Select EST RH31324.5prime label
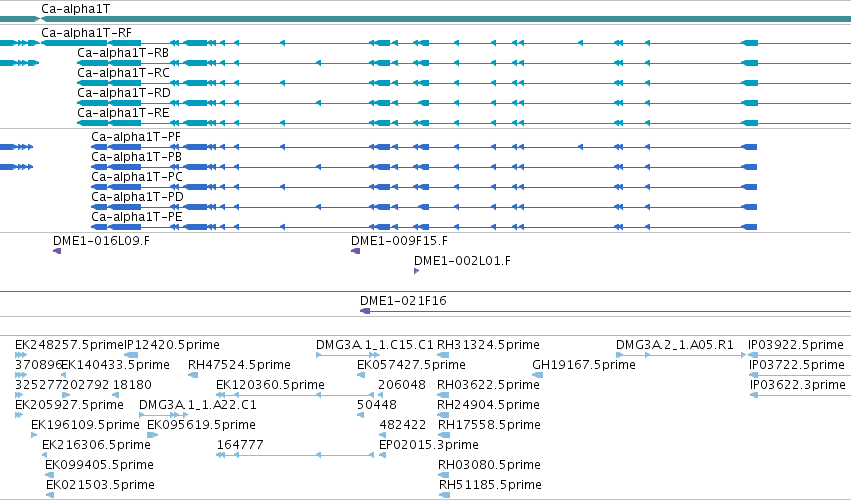The width and height of the screenshot is (851, 500). click(x=488, y=345)
